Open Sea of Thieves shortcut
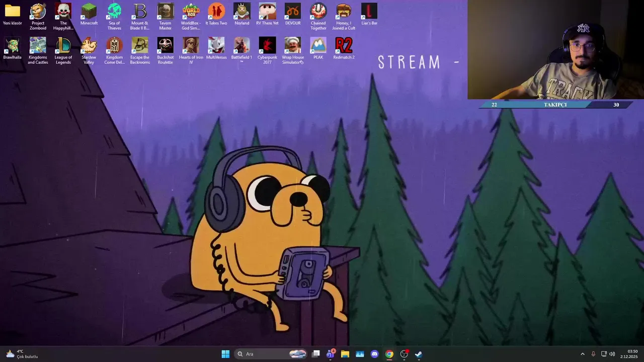The width and height of the screenshot is (644, 362). tap(114, 17)
